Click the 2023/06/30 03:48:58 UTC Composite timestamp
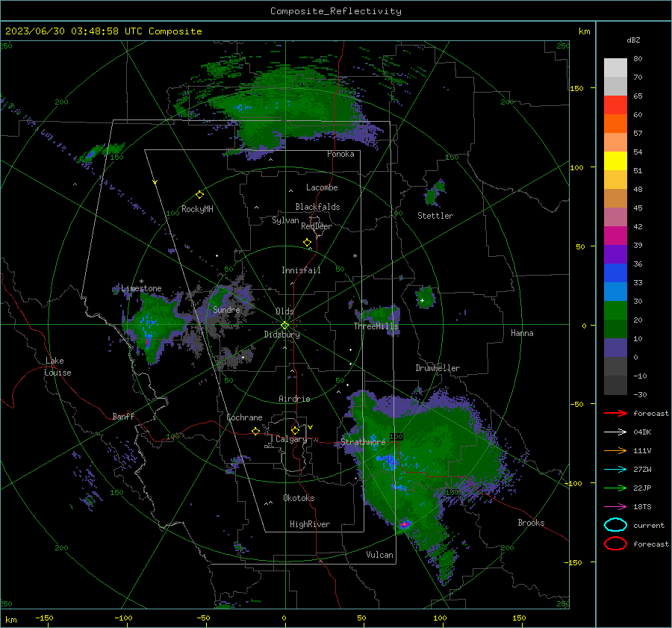 tap(103, 31)
